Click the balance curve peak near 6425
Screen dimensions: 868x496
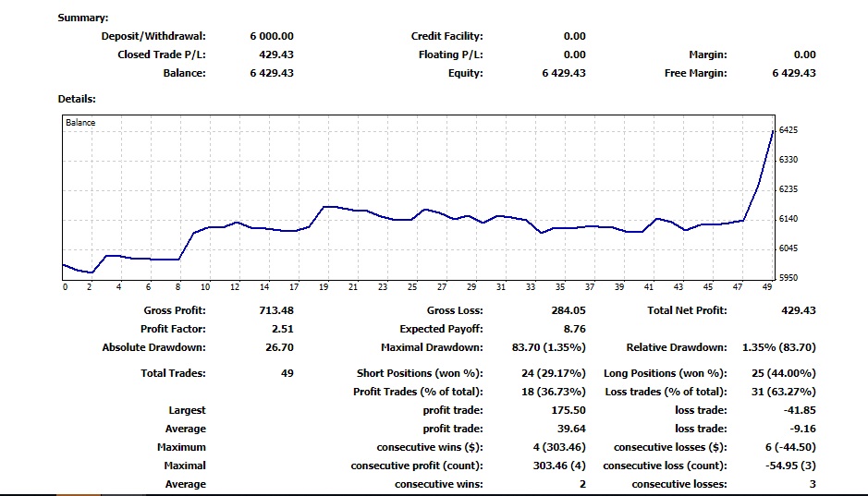[772, 132]
